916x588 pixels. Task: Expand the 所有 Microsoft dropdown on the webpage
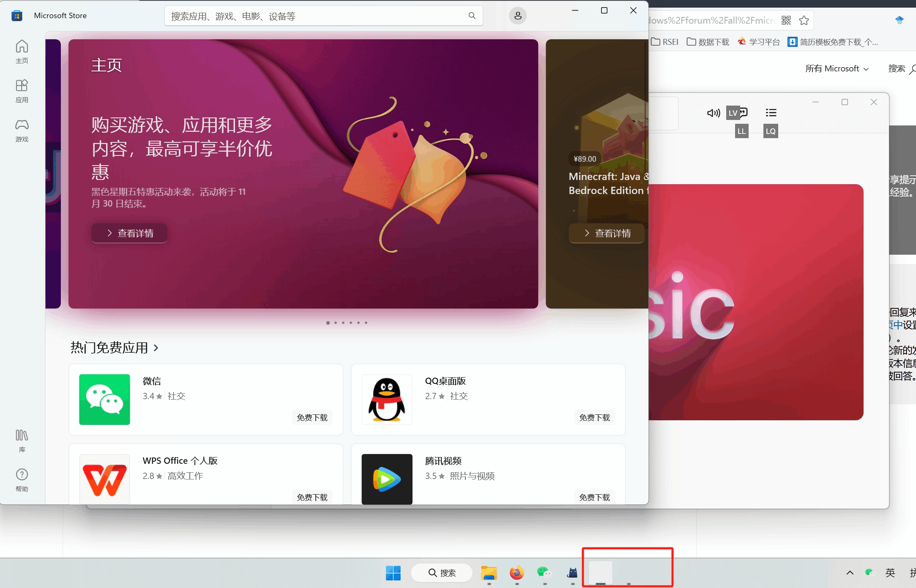837,68
